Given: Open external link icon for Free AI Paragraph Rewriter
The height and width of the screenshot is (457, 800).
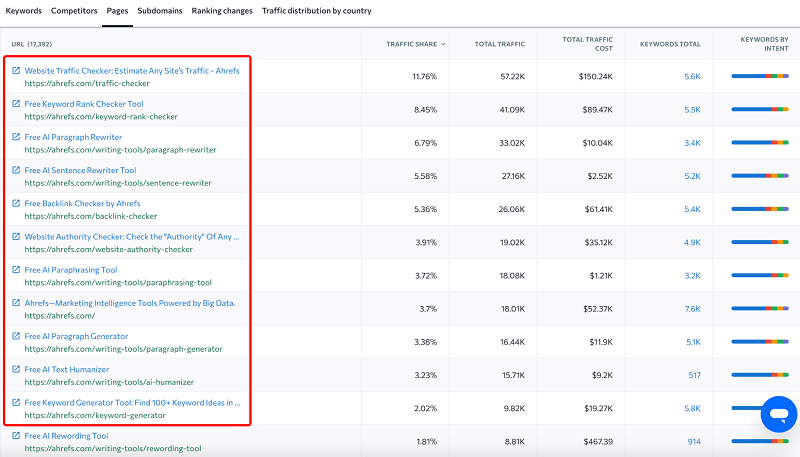Looking at the screenshot, I should point(16,137).
